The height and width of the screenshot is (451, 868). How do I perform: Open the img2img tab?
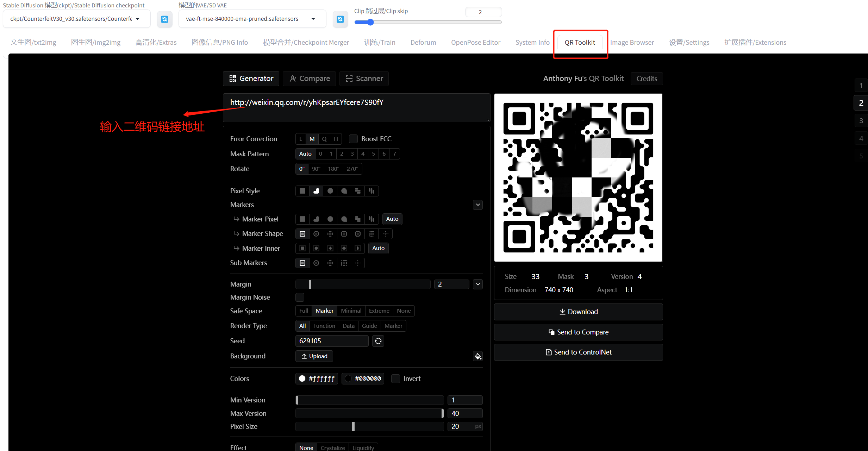(x=96, y=42)
